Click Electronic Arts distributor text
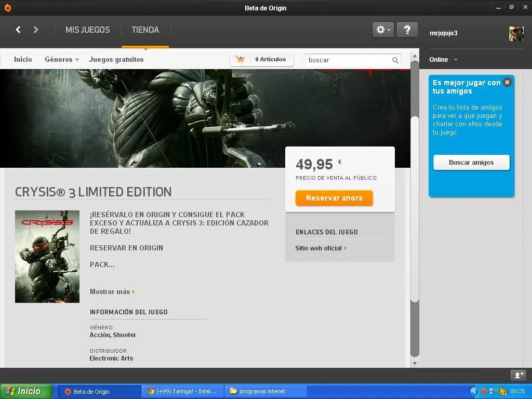Image resolution: width=532 pixels, height=399 pixels. point(111,358)
